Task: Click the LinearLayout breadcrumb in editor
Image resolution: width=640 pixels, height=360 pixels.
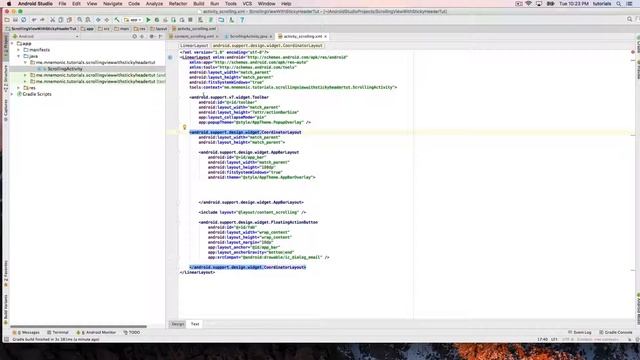Action: pyautogui.click(x=194, y=46)
